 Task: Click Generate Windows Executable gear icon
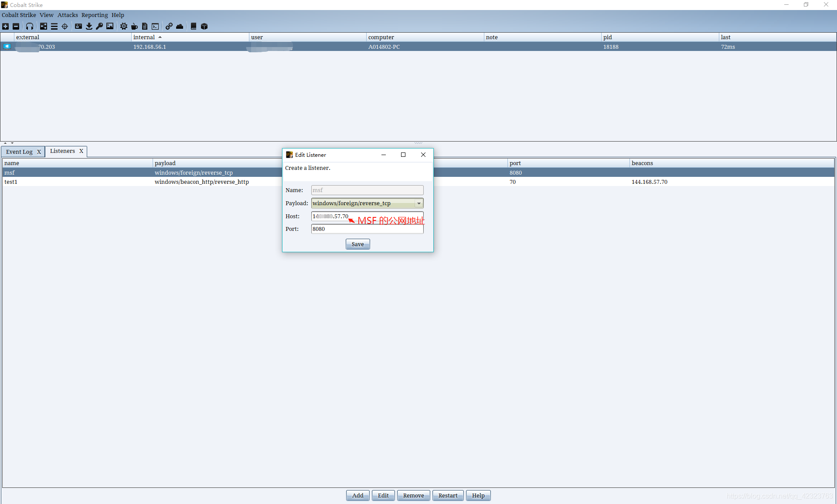(x=124, y=27)
